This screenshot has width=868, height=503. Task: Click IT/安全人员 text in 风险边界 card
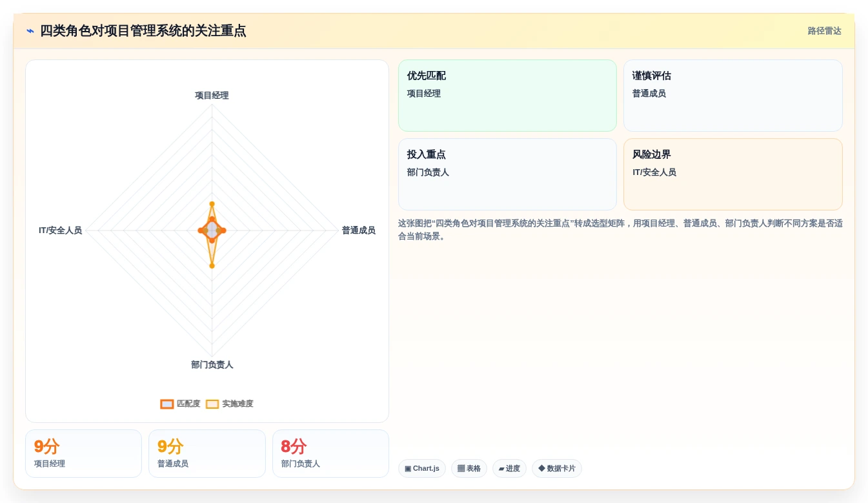click(654, 172)
